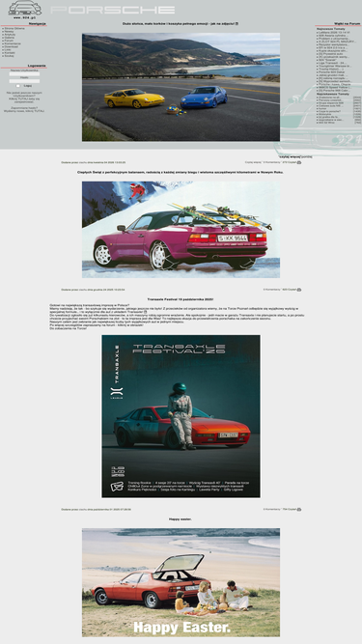The height and width of the screenshot is (644, 362).
Task: Open the 'Czyje to porsche?' forum thread
Action: (328, 111)
